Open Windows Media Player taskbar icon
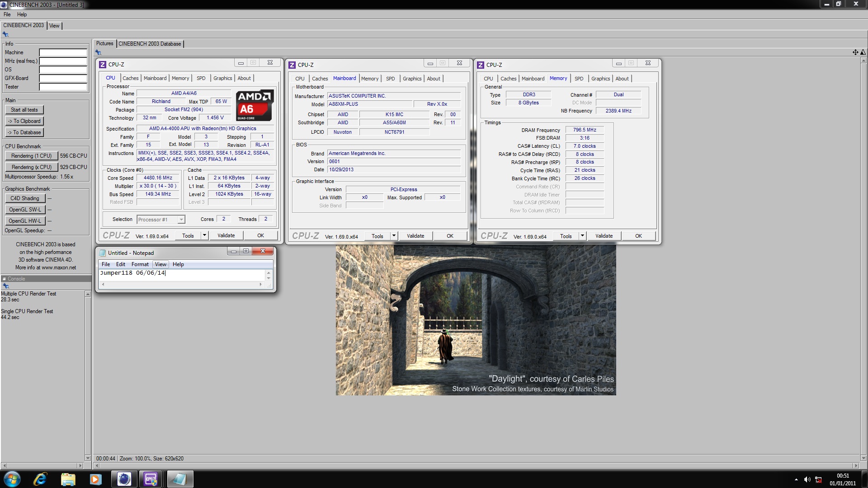The height and width of the screenshot is (488, 868). pos(96,479)
